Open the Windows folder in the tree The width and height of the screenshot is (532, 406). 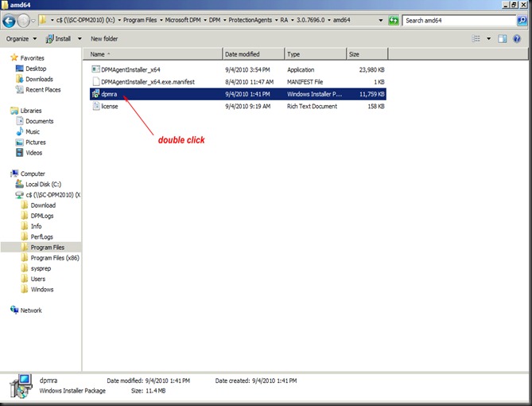point(42,290)
